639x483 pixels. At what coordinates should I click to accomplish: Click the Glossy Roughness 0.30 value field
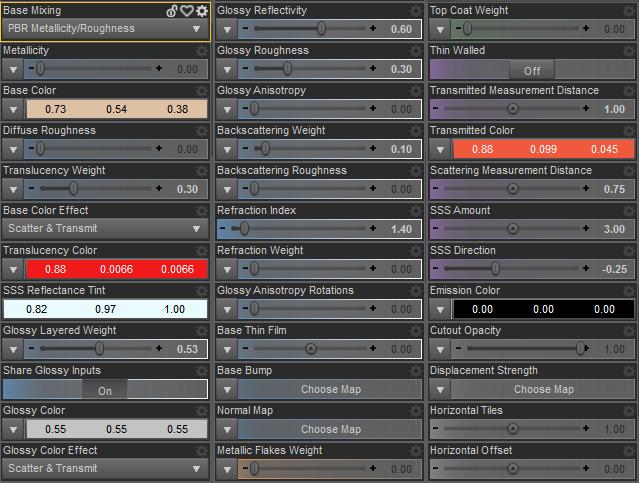[x=401, y=69]
